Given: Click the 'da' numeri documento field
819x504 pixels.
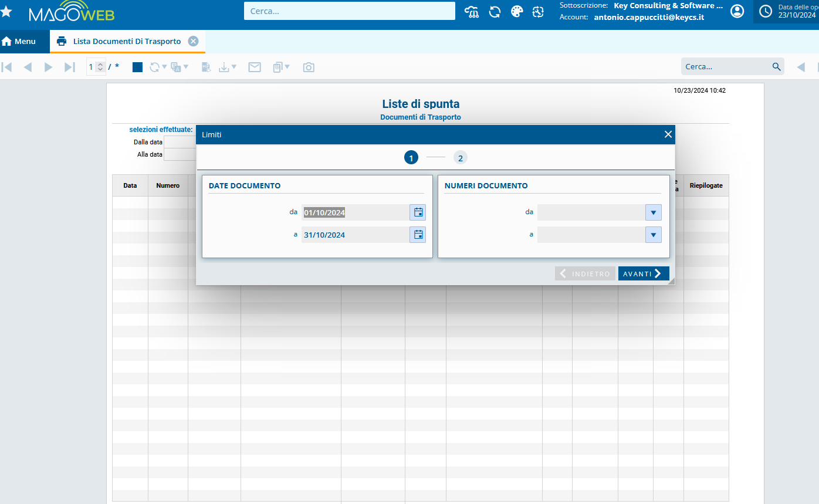Looking at the screenshot, I should coord(591,212).
